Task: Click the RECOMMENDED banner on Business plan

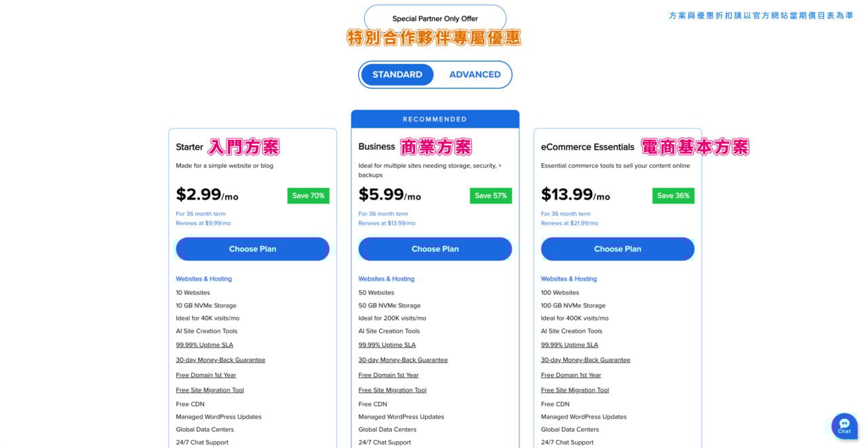Action: (x=435, y=119)
